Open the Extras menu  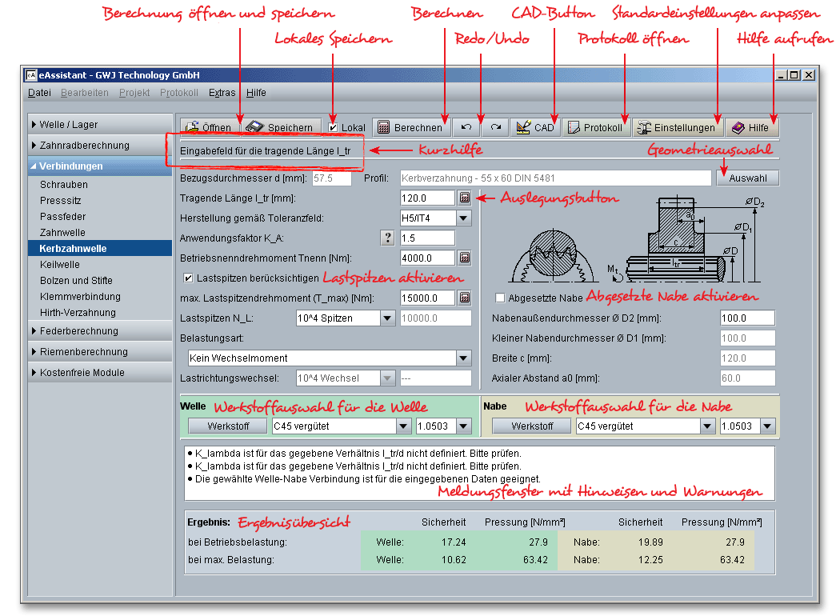click(x=222, y=93)
